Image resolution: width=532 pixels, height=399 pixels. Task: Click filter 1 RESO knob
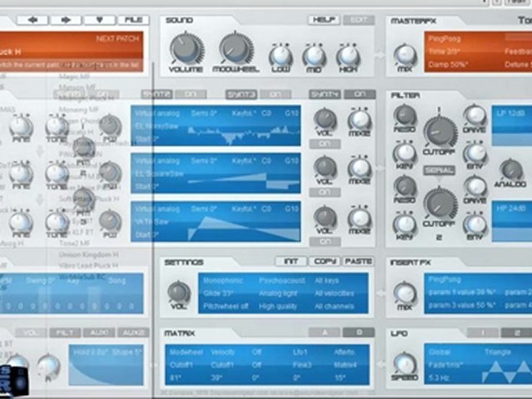point(405,116)
